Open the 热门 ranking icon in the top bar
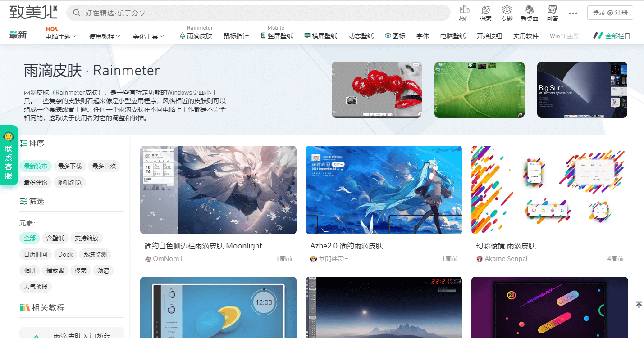Image resolution: width=644 pixels, height=338 pixels. [464, 10]
